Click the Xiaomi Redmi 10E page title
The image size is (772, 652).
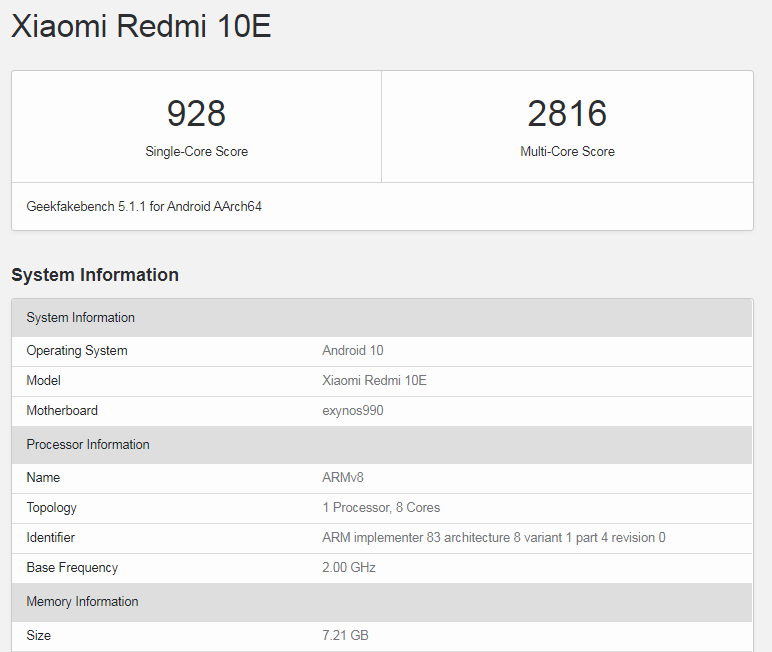click(141, 26)
